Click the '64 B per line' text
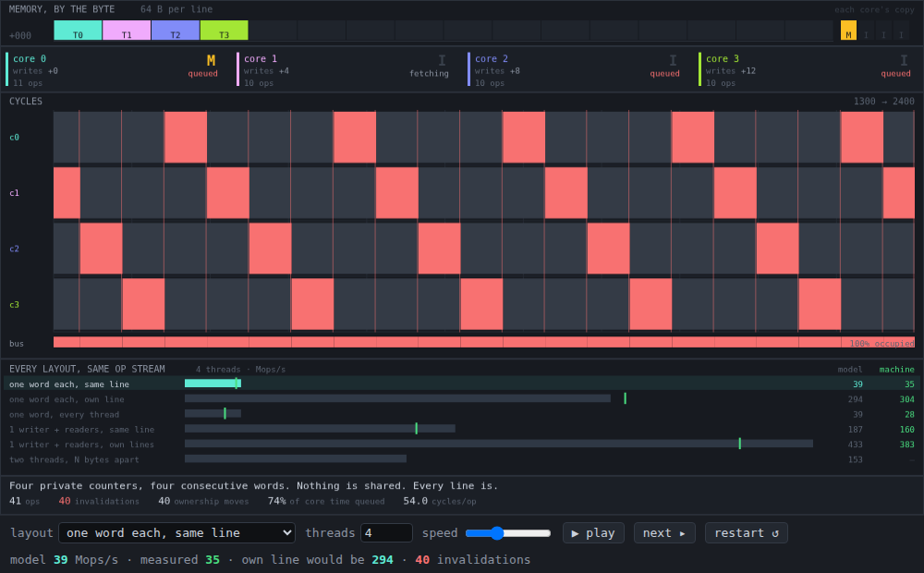 [x=176, y=9]
